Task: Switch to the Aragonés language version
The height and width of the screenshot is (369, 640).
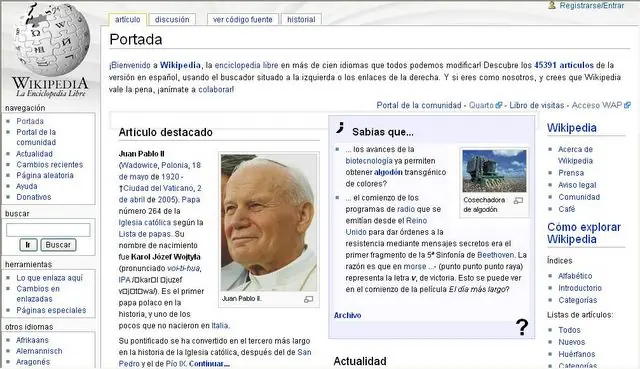Action: point(33,362)
